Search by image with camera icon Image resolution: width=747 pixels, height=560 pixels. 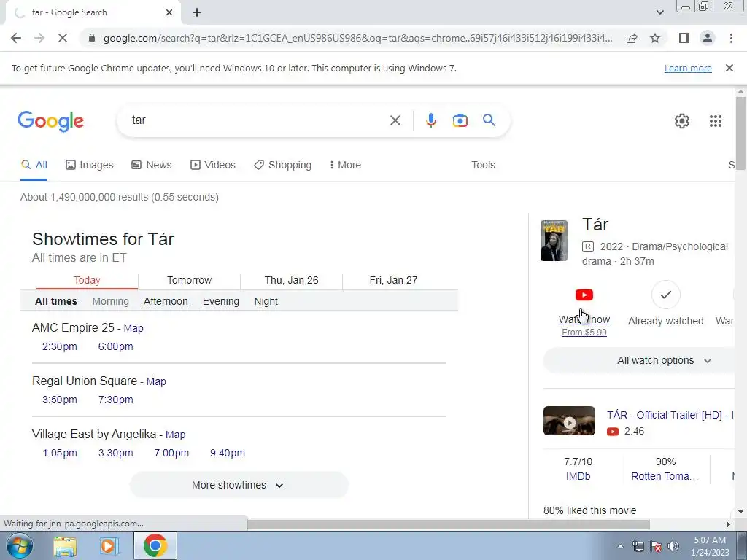point(460,120)
